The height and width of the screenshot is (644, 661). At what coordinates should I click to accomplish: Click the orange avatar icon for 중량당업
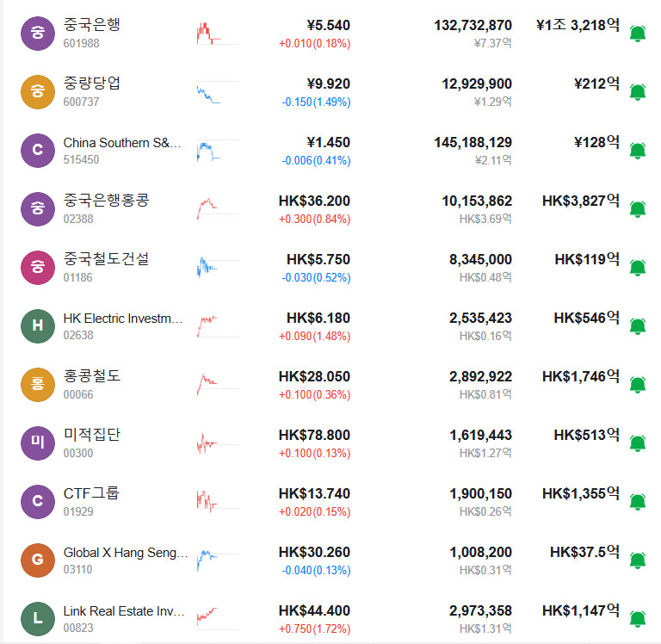[x=37, y=91]
